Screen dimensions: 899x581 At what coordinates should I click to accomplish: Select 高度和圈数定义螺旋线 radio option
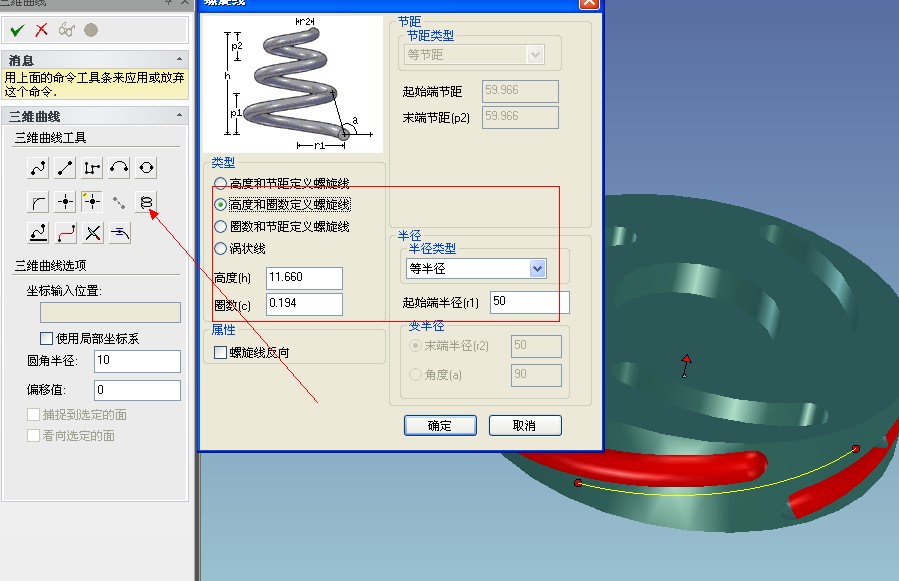click(220, 205)
